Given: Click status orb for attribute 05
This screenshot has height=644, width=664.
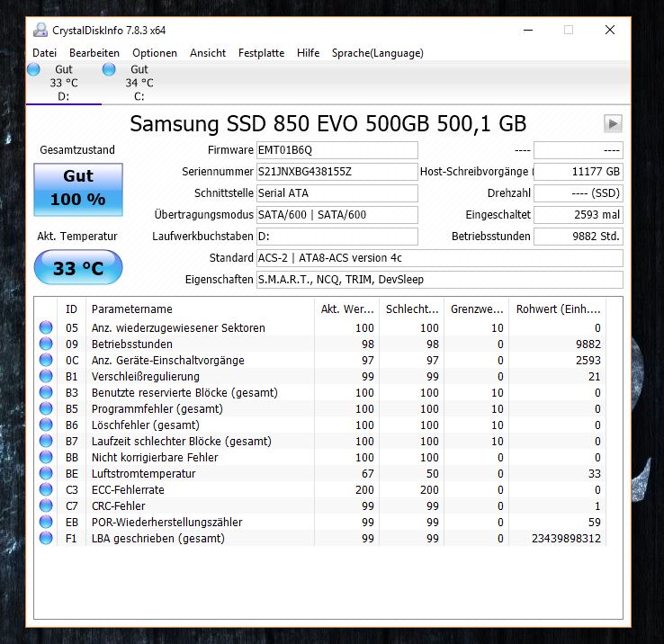Looking at the screenshot, I should pos(46,327).
